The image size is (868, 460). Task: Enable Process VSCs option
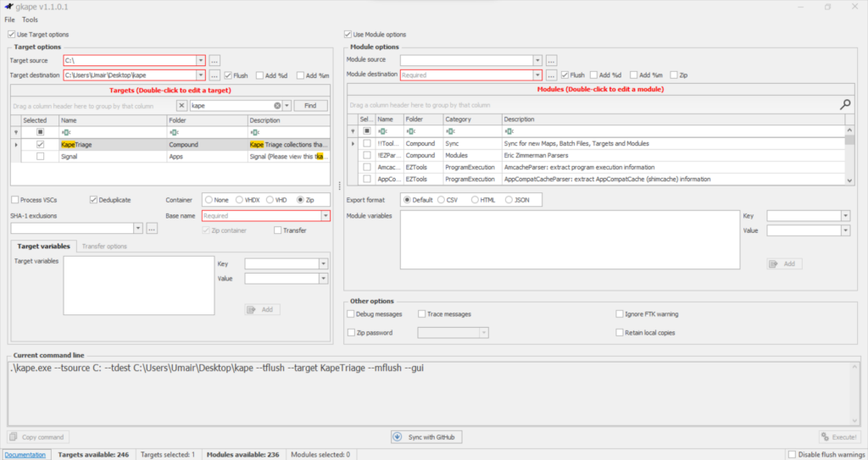(15, 200)
